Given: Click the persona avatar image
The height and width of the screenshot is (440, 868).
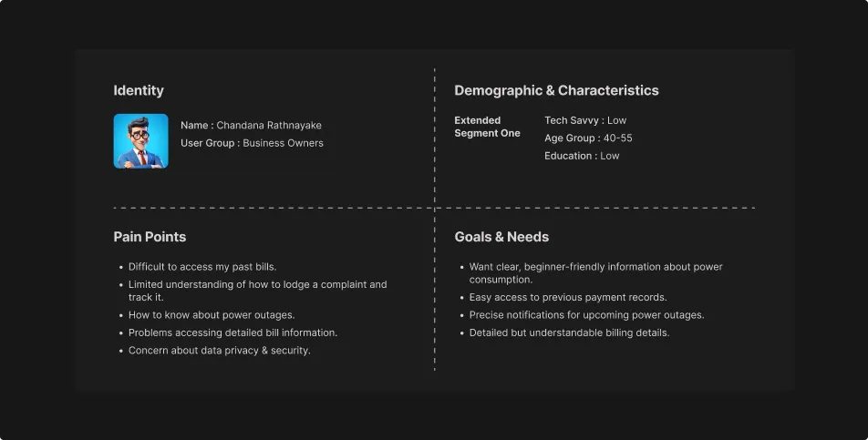Looking at the screenshot, I should tap(140, 141).
